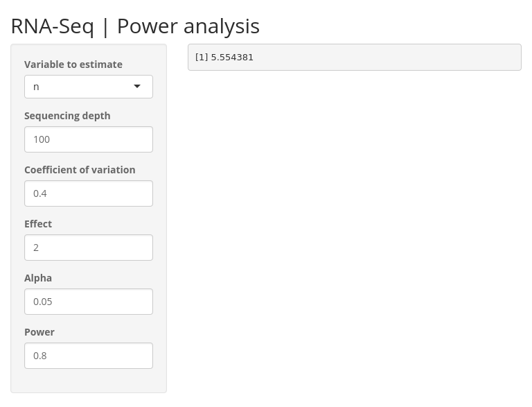The width and height of the screenshot is (532, 407).
Task: Click the 'Variable to estimate' label
Action: click(73, 64)
